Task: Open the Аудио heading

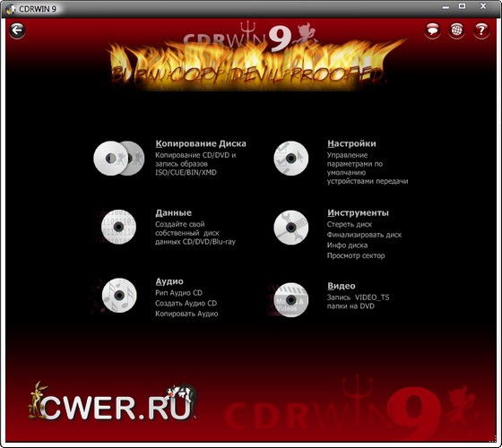Action: 169,281
